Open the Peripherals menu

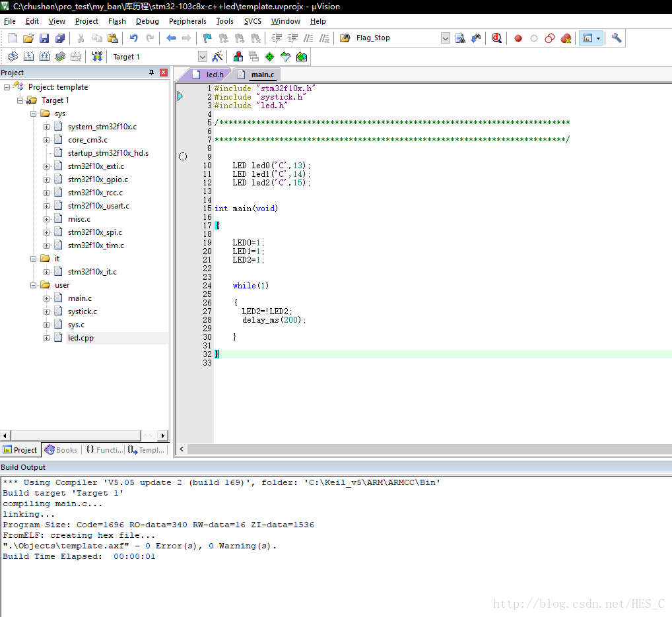coord(187,21)
